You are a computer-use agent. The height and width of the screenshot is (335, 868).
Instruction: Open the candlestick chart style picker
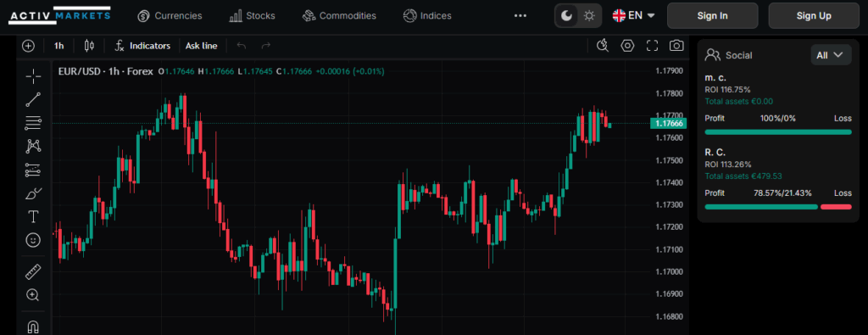[89, 46]
